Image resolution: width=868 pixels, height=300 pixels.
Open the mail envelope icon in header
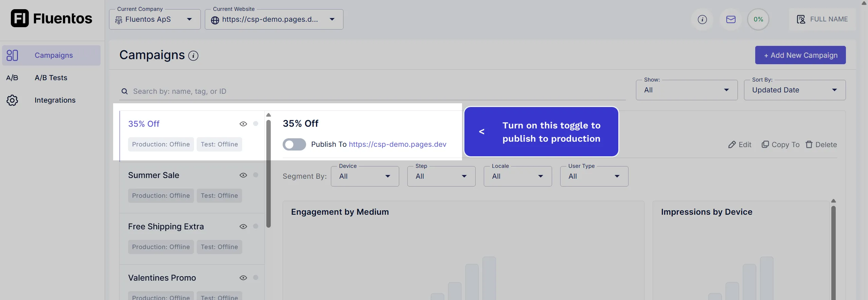pos(731,19)
